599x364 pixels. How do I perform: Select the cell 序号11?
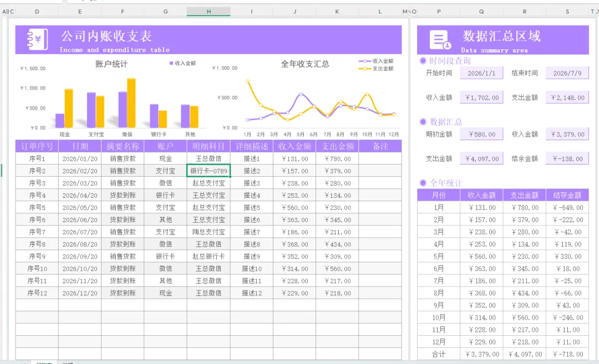tap(37, 281)
